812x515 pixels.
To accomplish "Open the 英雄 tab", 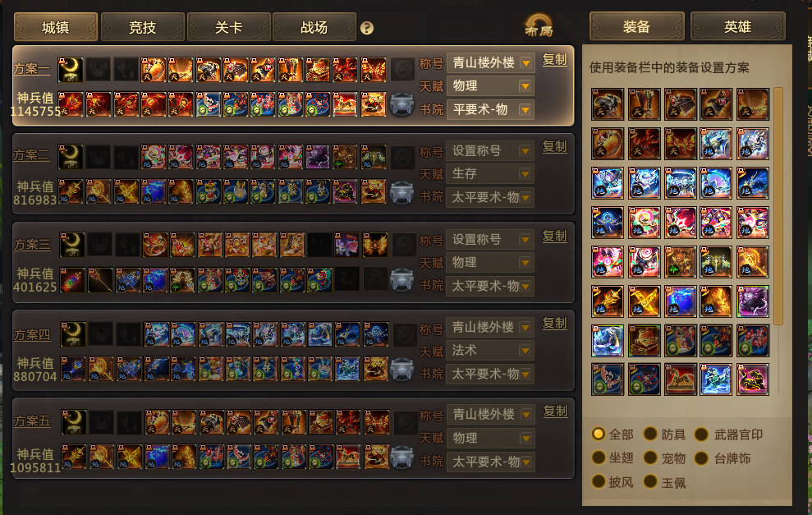I will [x=737, y=26].
